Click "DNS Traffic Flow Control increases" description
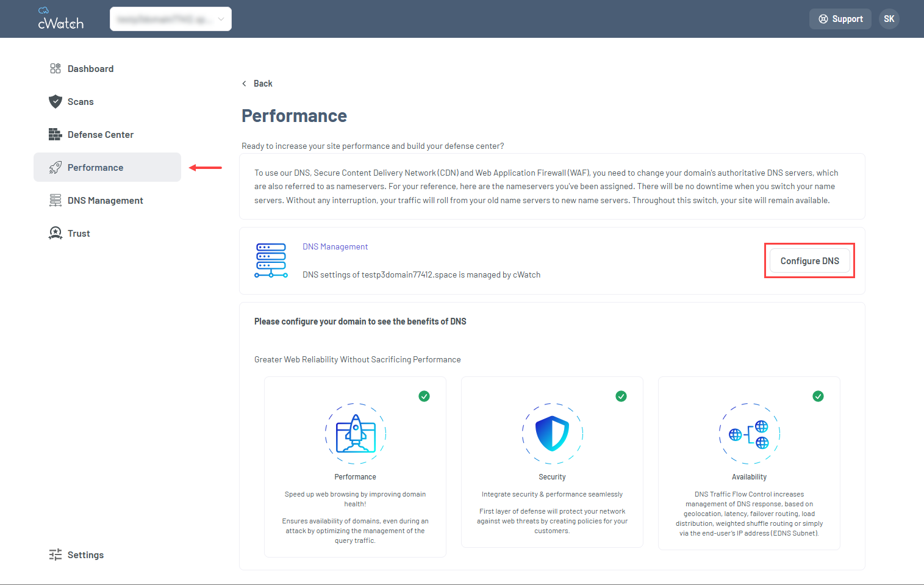This screenshot has height=585, width=924. point(750,514)
